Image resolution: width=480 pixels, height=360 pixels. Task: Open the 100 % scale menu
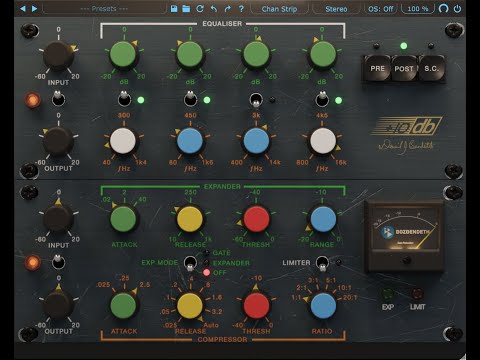click(418, 9)
